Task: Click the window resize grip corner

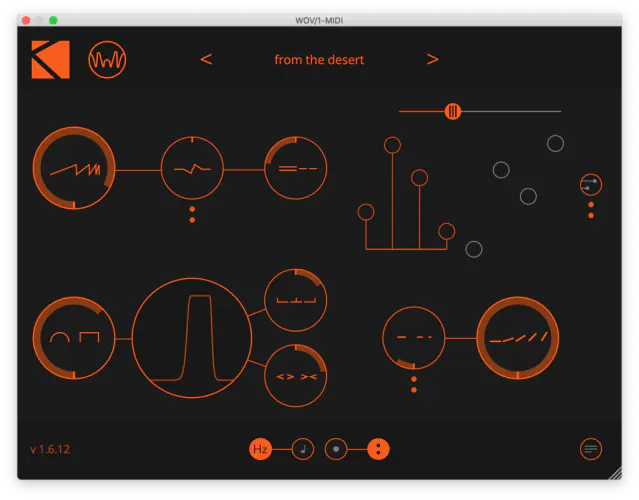Action: click(x=615, y=474)
